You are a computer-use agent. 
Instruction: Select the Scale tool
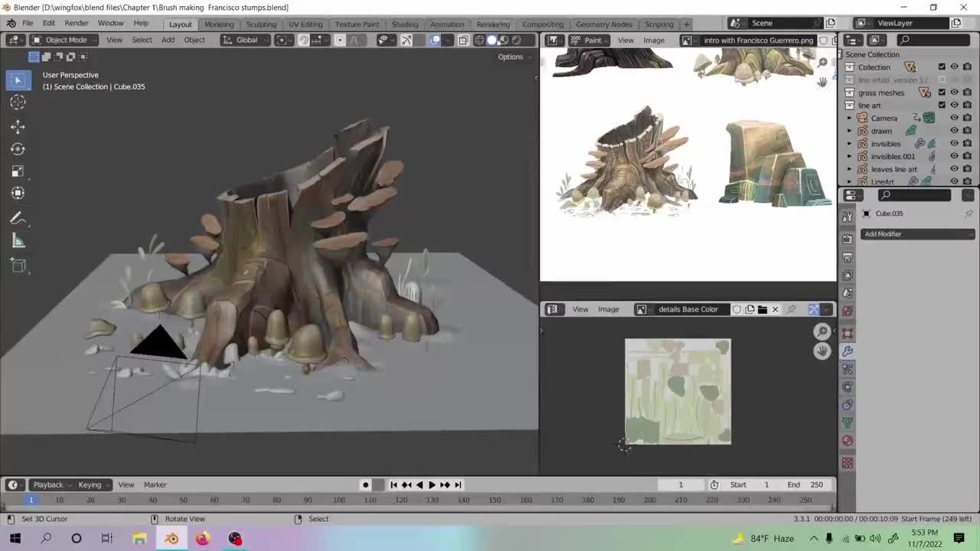tap(18, 171)
